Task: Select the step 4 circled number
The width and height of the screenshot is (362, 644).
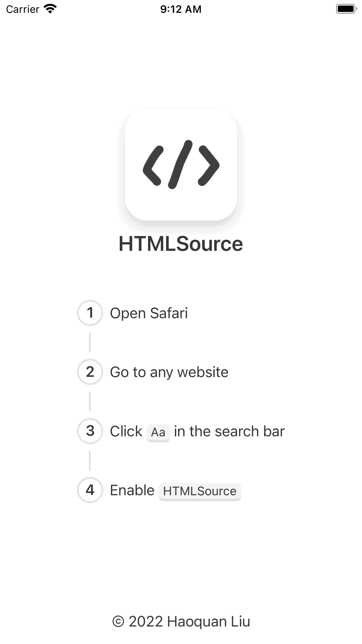Action: pos(90,490)
